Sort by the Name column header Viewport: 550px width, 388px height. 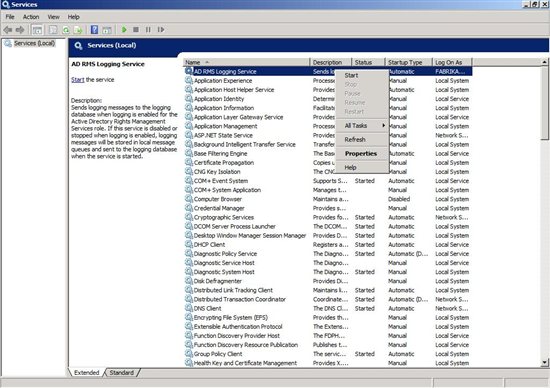247,62
